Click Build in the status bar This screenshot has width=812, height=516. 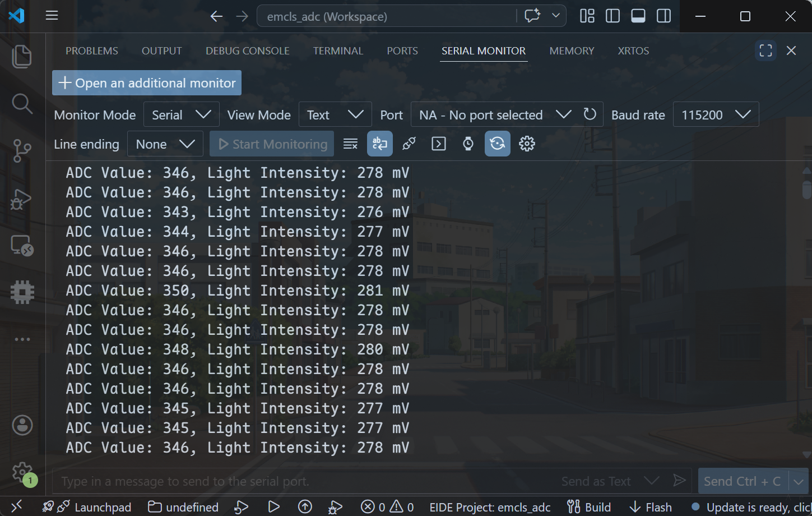(x=589, y=507)
